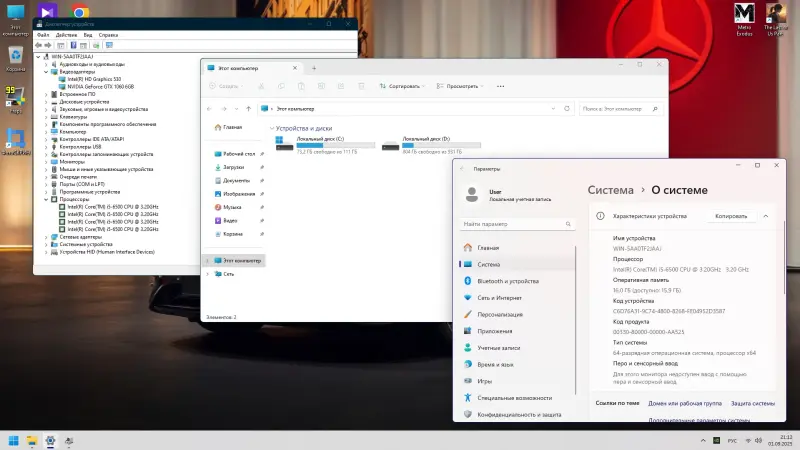Select Система in Settings sidebar
The image size is (800, 450).
517,264
